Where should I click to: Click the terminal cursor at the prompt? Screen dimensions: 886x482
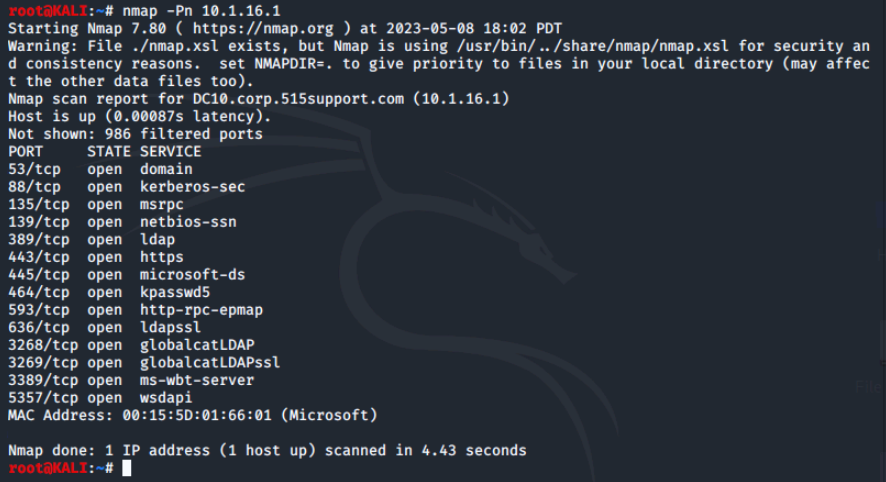point(127,468)
